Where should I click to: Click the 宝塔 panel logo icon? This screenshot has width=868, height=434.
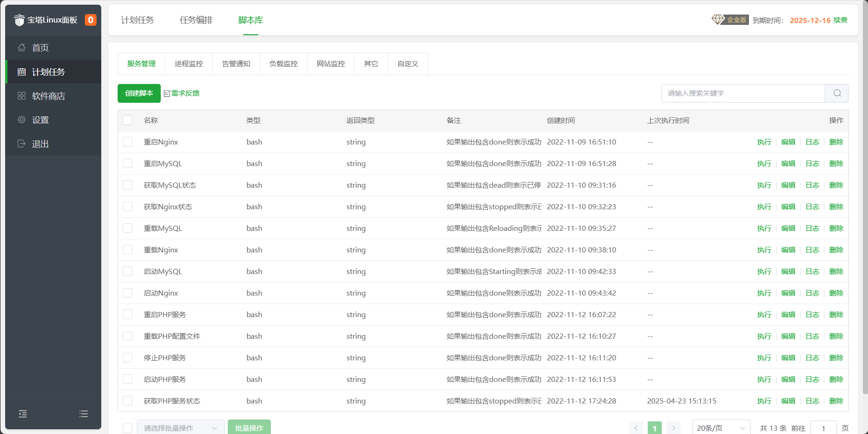pyautogui.click(x=19, y=20)
